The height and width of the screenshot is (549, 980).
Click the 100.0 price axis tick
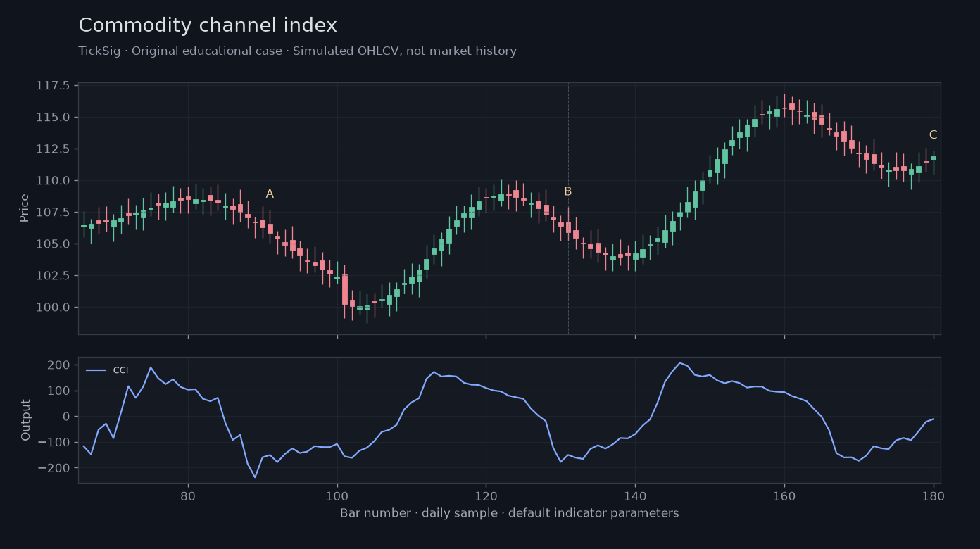tap(54, 307)
